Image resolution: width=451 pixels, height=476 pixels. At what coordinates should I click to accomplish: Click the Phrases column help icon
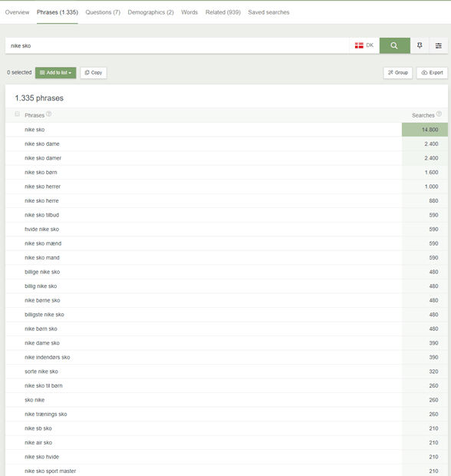(49, 114)
